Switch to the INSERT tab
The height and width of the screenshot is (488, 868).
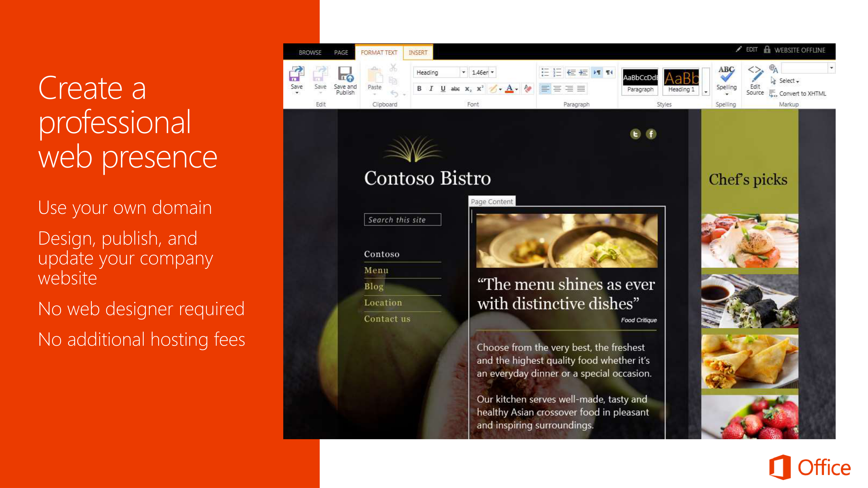click(418, 52)
